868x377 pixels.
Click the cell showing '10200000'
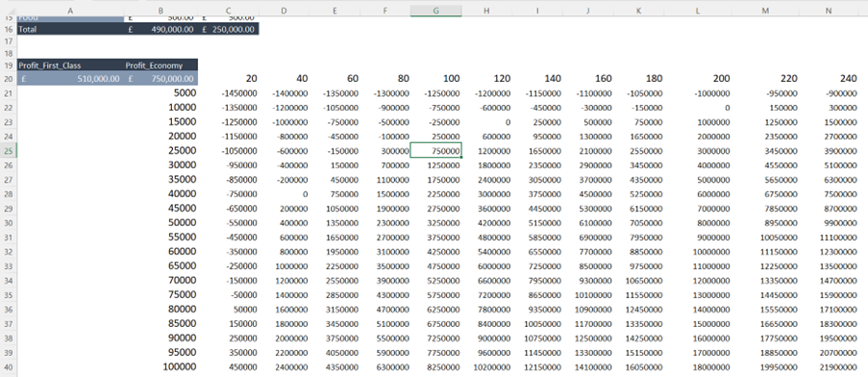pyautogui.click(x=486, y=366)
